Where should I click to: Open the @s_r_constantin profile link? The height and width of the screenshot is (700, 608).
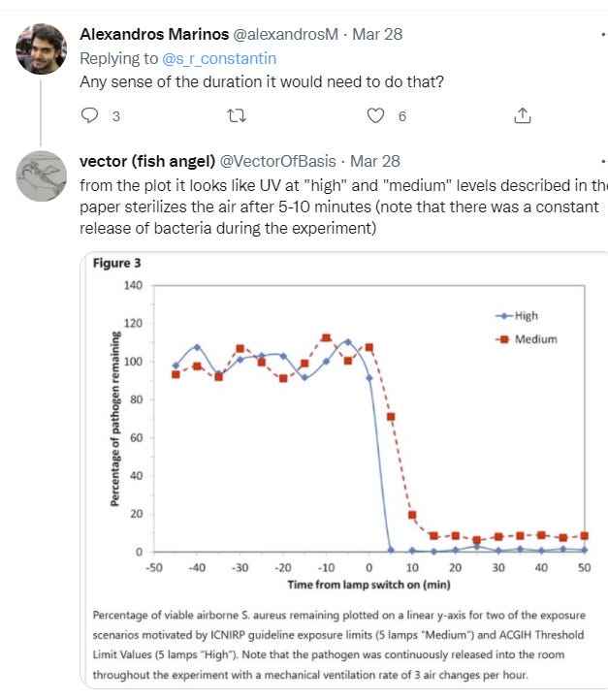[219, 58]
